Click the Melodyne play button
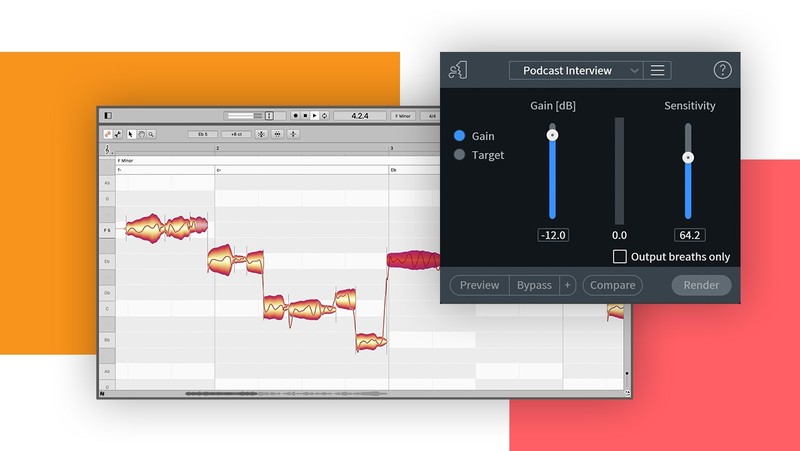This screenshot has height=451, width=800. coord(314,116)
